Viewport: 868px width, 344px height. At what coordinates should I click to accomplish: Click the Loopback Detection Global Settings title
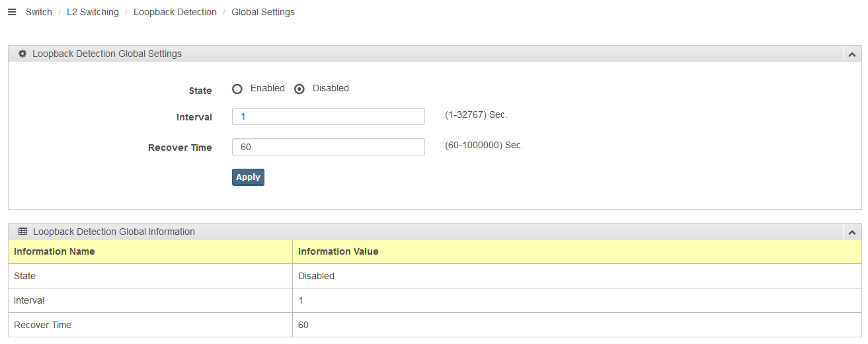tap(107, 54)
